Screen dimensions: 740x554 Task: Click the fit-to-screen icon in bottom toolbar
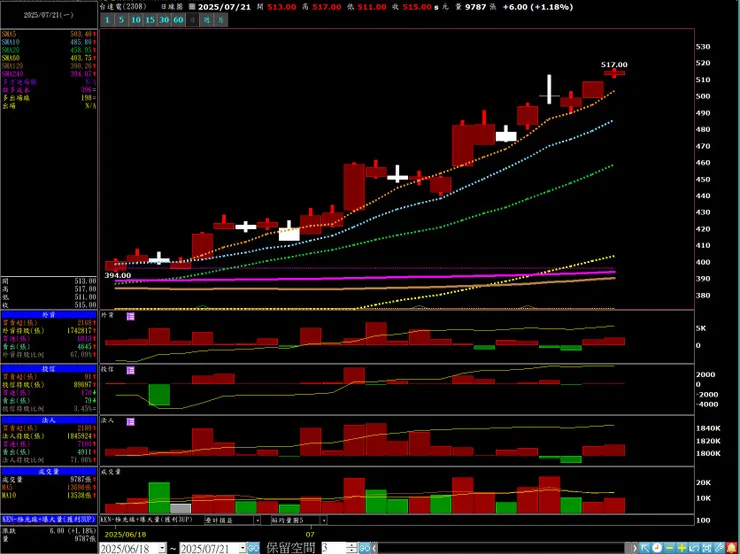706,548
